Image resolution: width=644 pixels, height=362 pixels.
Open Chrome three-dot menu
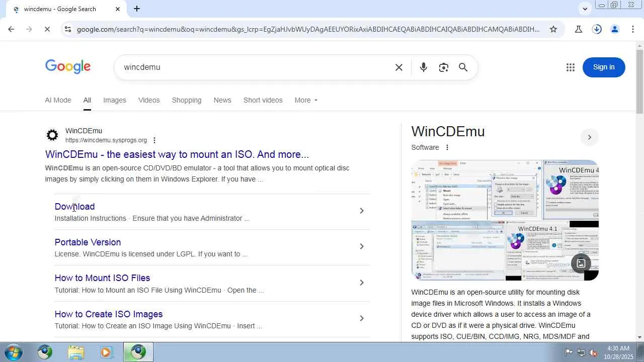[x=633, y=29]
